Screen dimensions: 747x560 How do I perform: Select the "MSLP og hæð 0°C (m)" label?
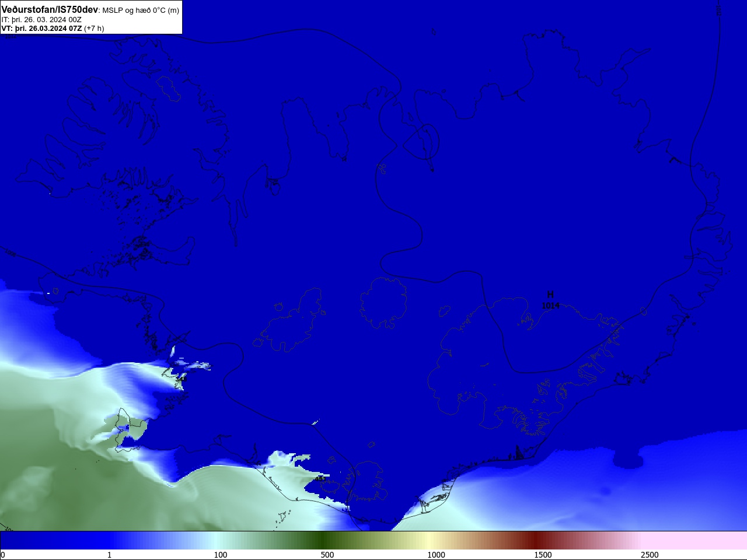coord(141,10)
